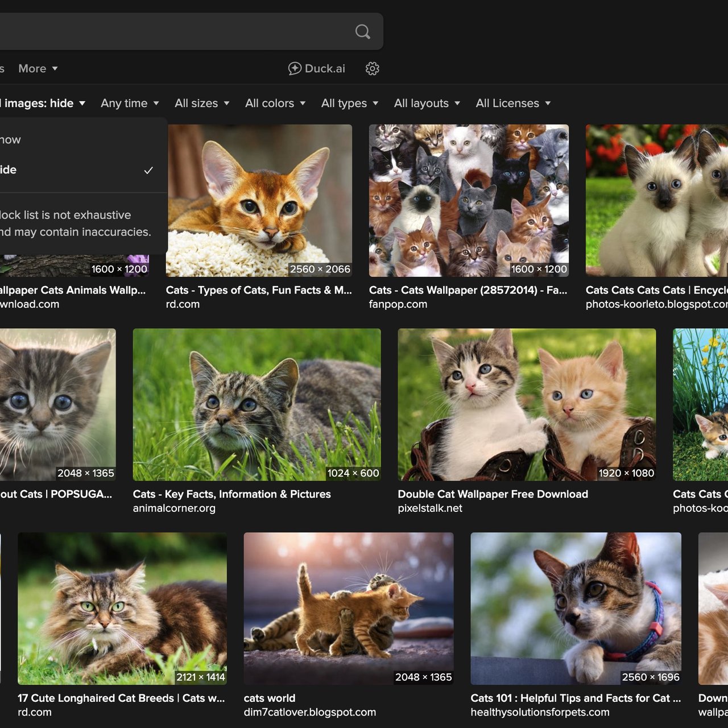Click the animalcorner.org source text
Image resolution: width=728 pixels, height=728 pixels.
[174, 508]
